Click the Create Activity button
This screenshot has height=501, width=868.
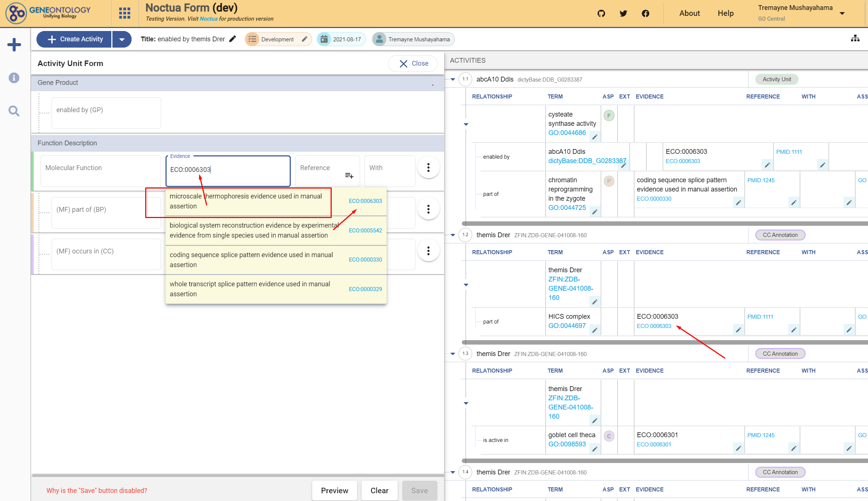(74, 39)
